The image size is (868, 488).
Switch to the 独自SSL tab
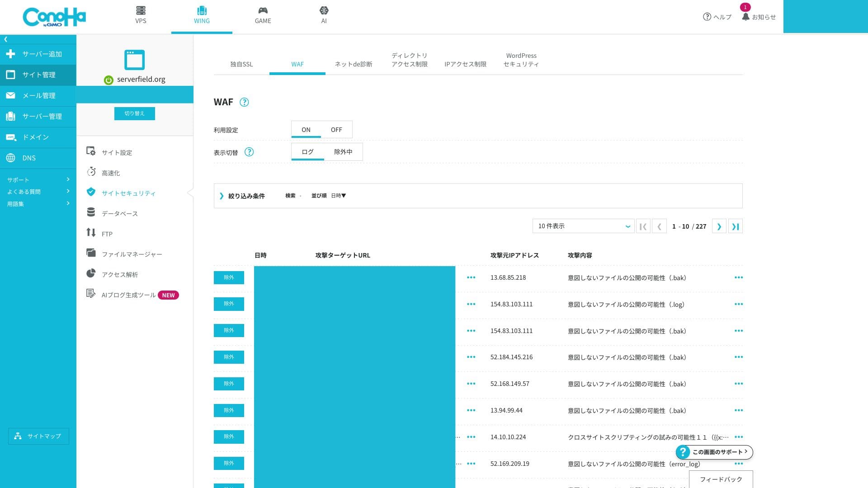pos(241,64)
